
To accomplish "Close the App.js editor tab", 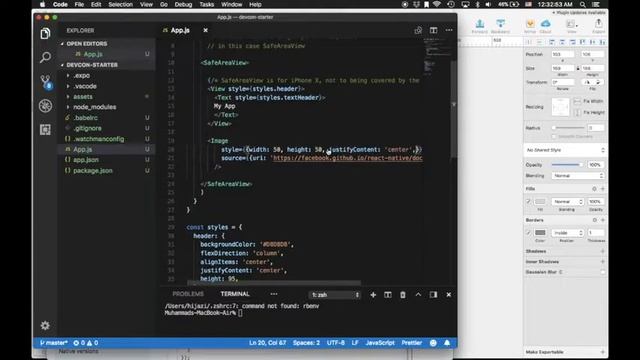I will tap(205, 30).
